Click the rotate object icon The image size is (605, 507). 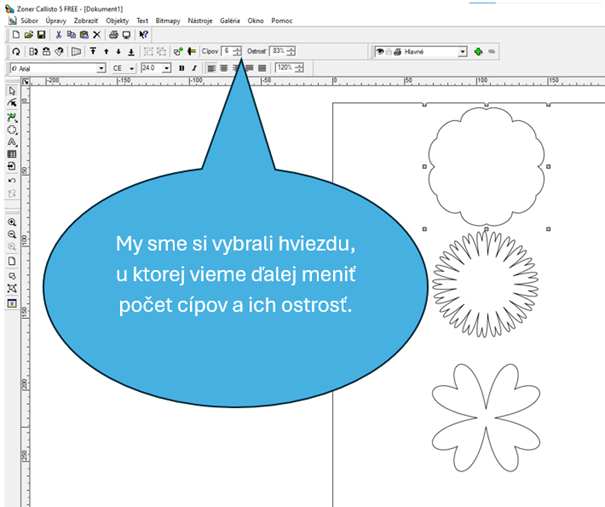(x=16, y=51)
